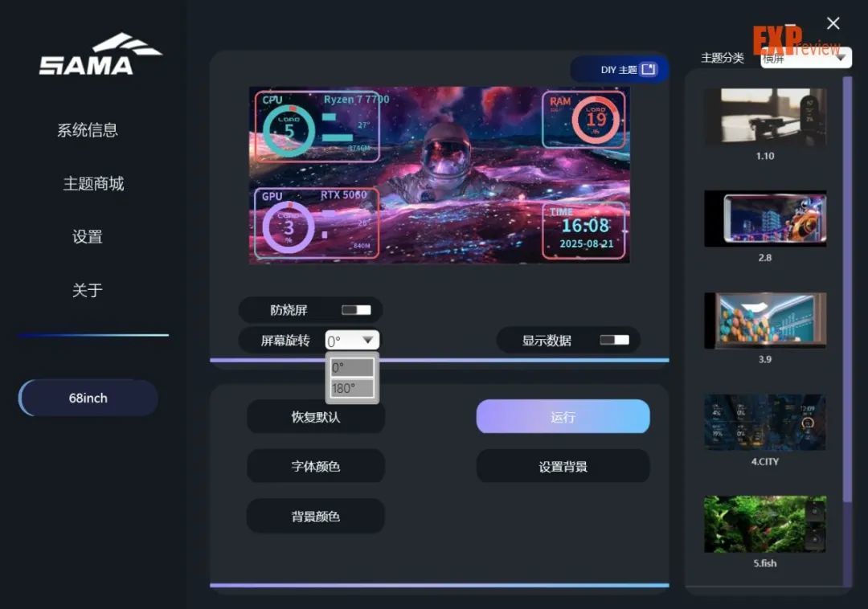Select theme thumbnail 4.CITY
The width and height of the screenshot is (868, 609).
click(x=765, y=423)
